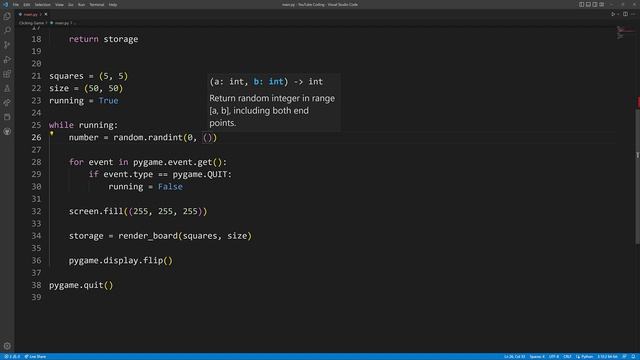Open the notifications bell in status bar

pos(633,357)
